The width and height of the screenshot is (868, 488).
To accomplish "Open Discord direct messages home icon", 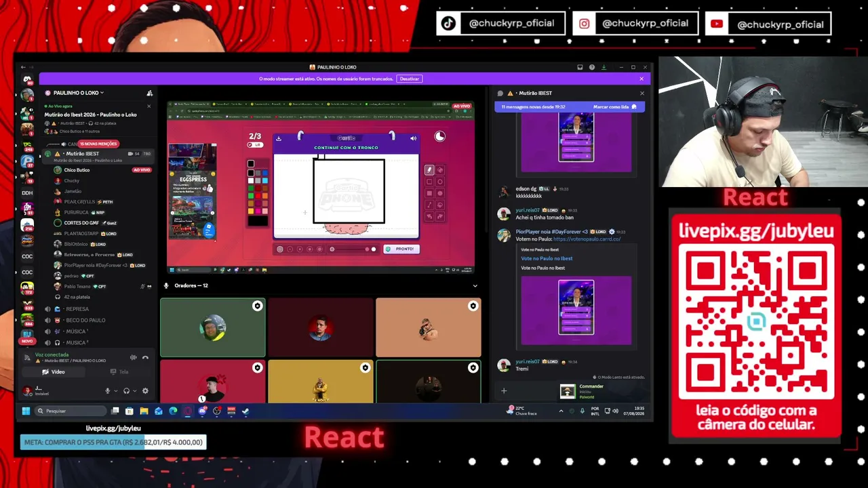I will [27, 81].
